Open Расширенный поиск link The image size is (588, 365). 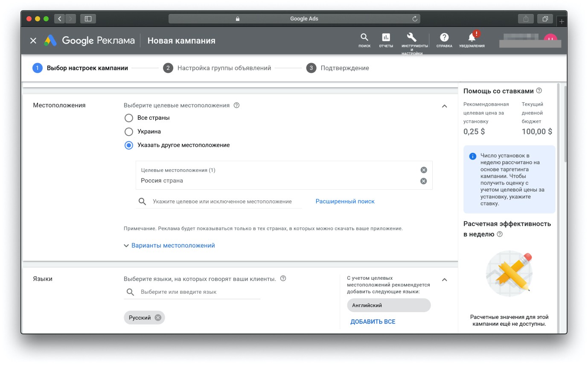point(345,201)
